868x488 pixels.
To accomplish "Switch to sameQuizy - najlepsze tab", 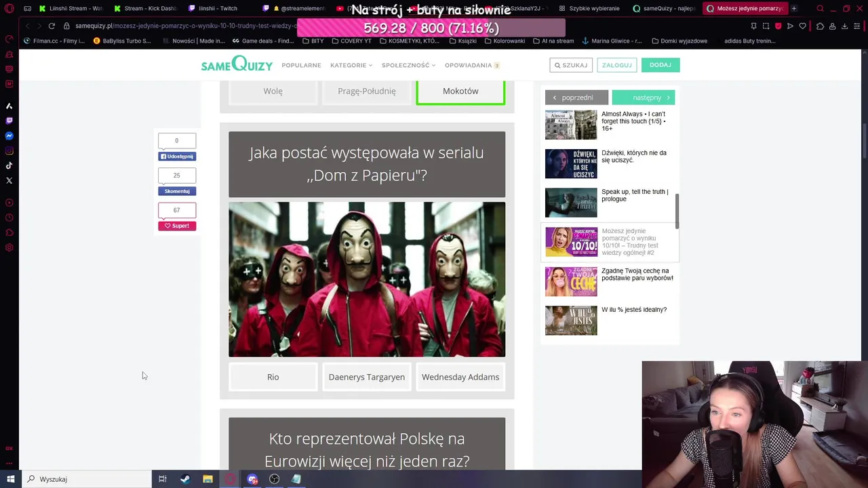I will coord(664,9).
